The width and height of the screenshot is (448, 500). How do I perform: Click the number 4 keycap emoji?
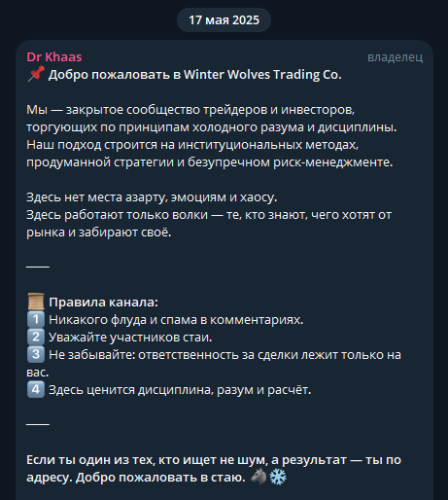(36, 389)
